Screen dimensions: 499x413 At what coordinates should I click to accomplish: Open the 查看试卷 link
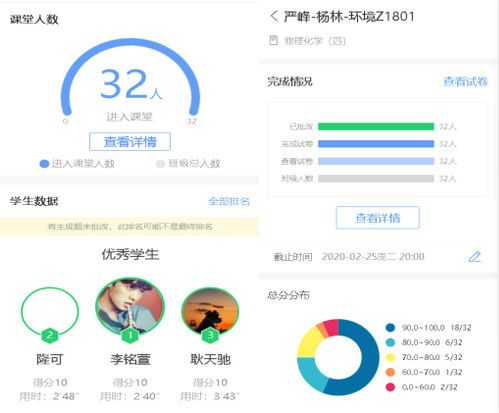[x=465, y=81]
